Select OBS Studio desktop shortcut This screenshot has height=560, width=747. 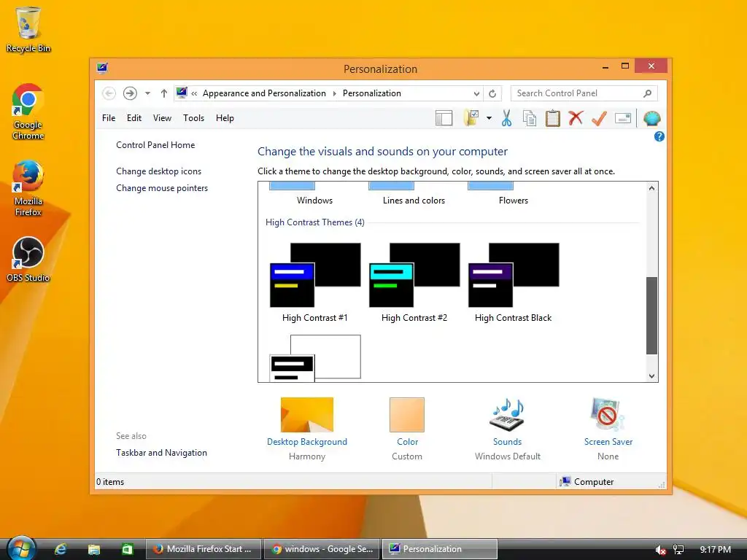click(x=28, y=259)
